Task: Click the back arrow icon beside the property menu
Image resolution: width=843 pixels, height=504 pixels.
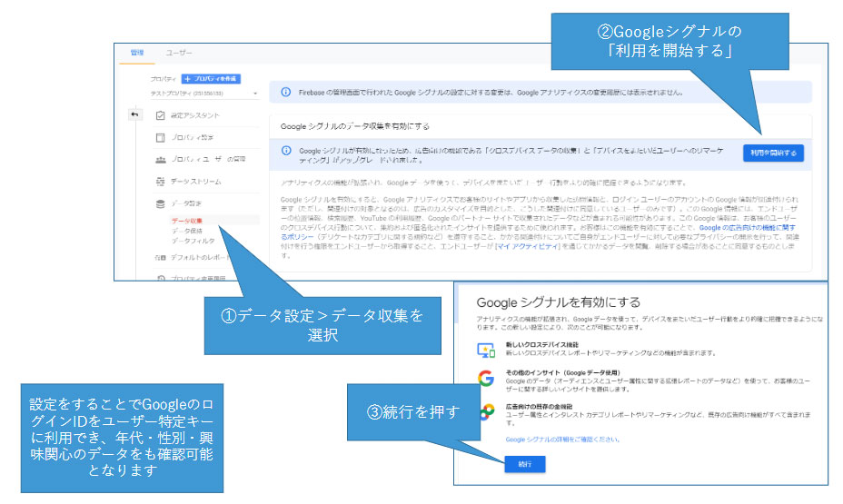Action: [x=134, y=114]
